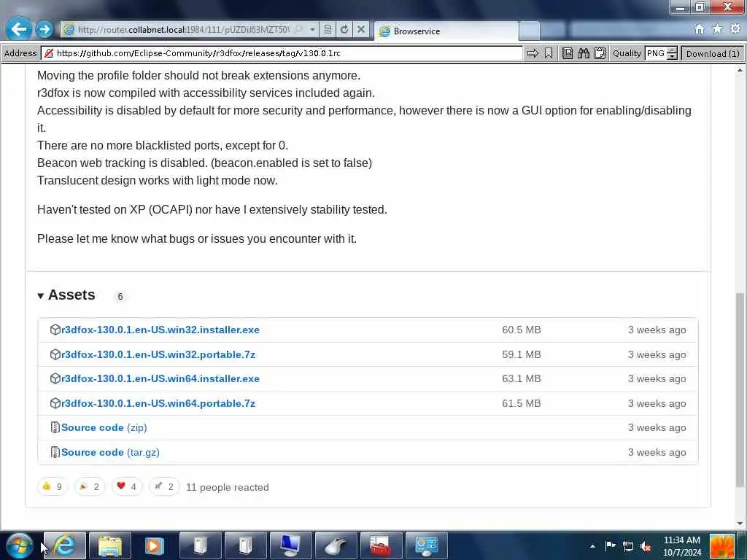This screenshot has height=560, width=747.
Task: Refresh the page with the reload icon
Action: (344, 29)
